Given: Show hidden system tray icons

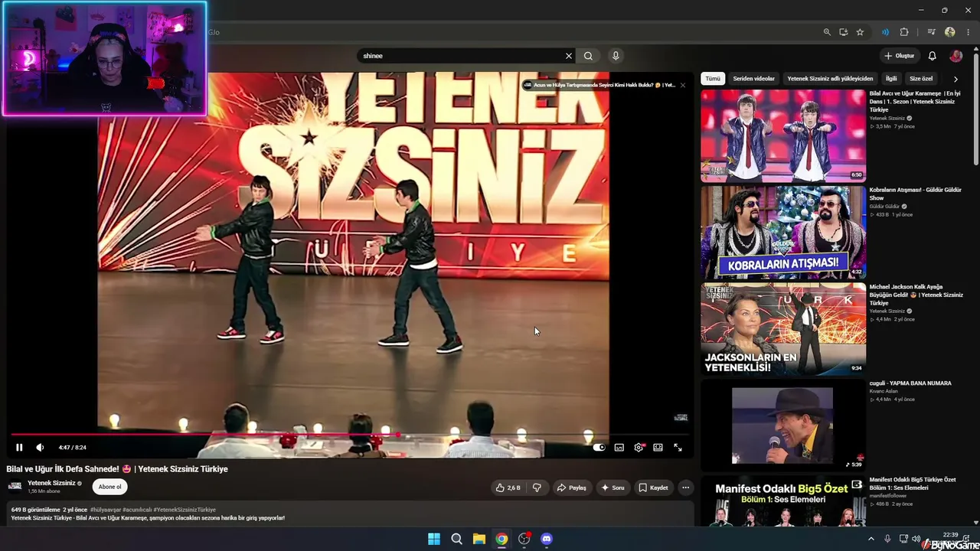Looking at the screenshot, I should [871, 539].
